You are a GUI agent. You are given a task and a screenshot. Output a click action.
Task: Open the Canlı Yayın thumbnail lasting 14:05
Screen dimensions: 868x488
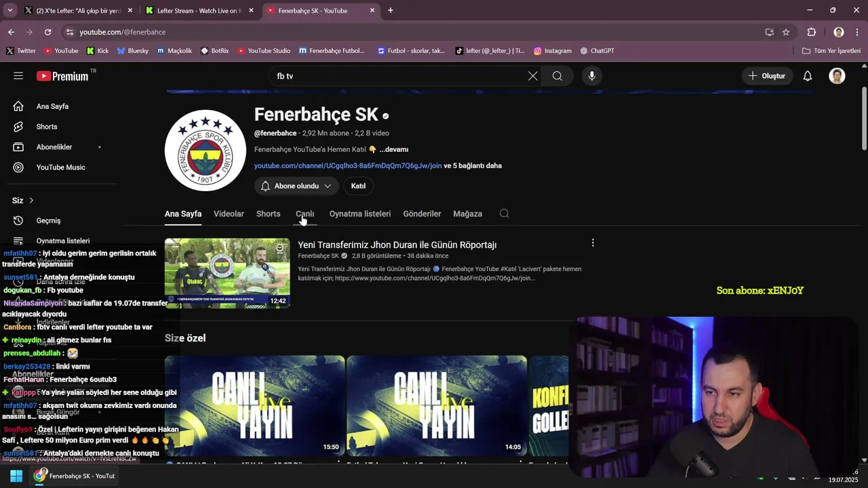click(437, 405)
